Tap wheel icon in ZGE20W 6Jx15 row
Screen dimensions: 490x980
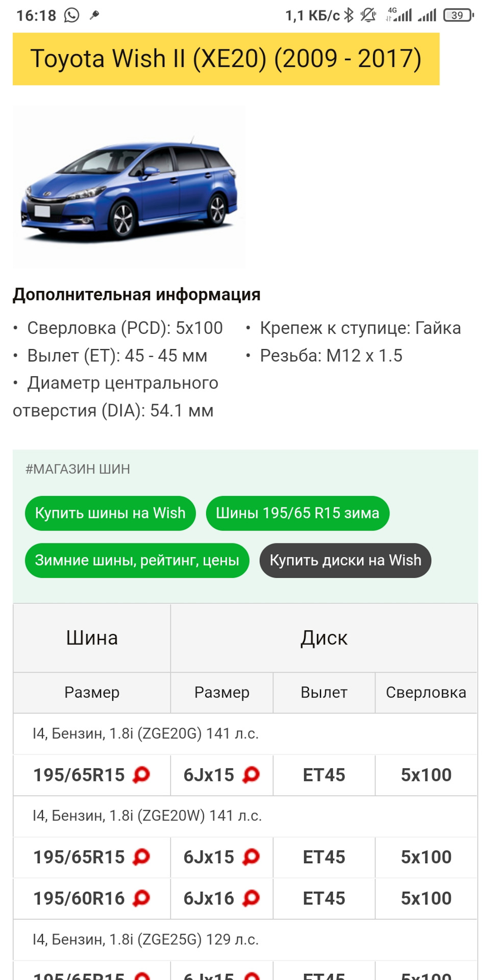(x=251, y=856)
